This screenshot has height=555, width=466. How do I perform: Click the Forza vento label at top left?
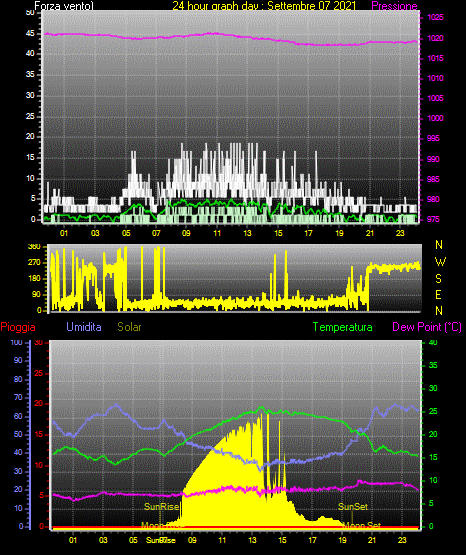pos(64,6)
